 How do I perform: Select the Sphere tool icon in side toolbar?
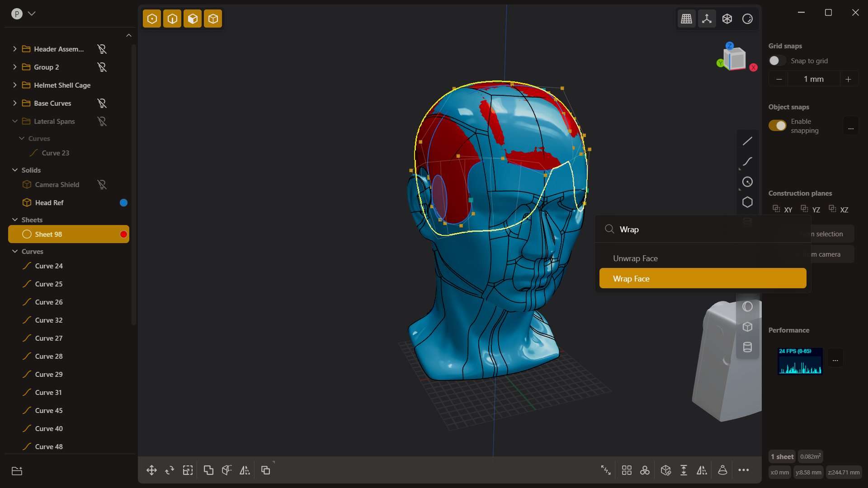(747, 306)
